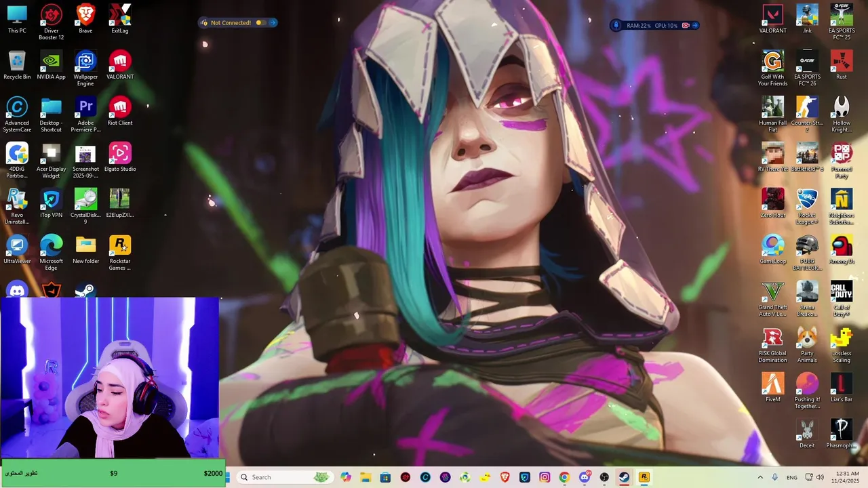Launch PUBG BATTLEGROUNDS shortcut
Viewport: 868px width, 488px height.
(807, 253)
